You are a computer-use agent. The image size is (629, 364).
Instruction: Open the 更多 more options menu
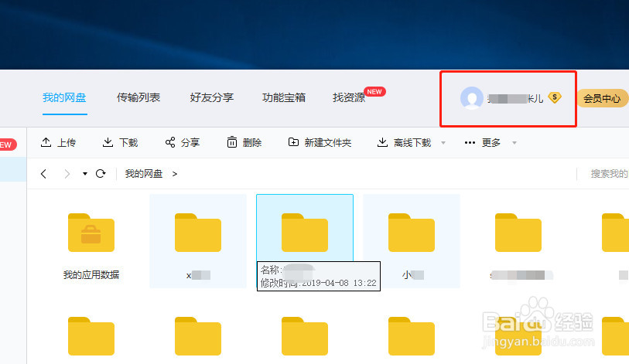click(x=483, y=142)
